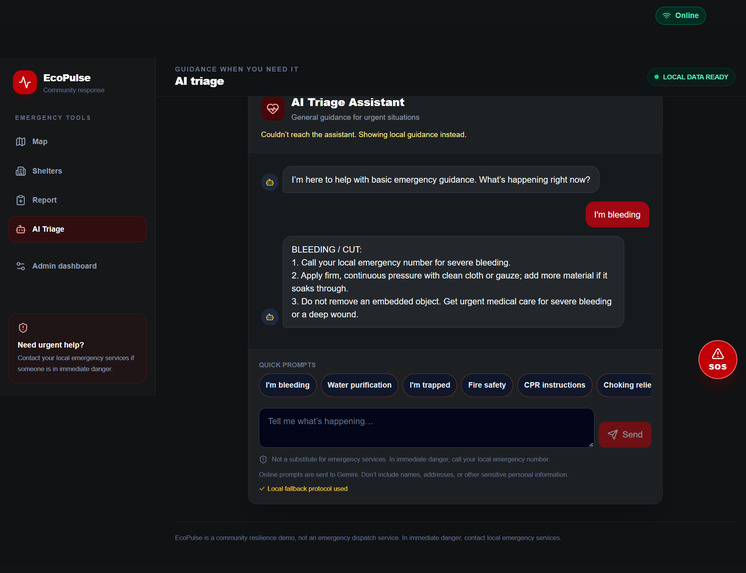The width and height of the screenshot is (746, 573).
Task: Click the Shelters building icon
Action: tap(20, 171)
